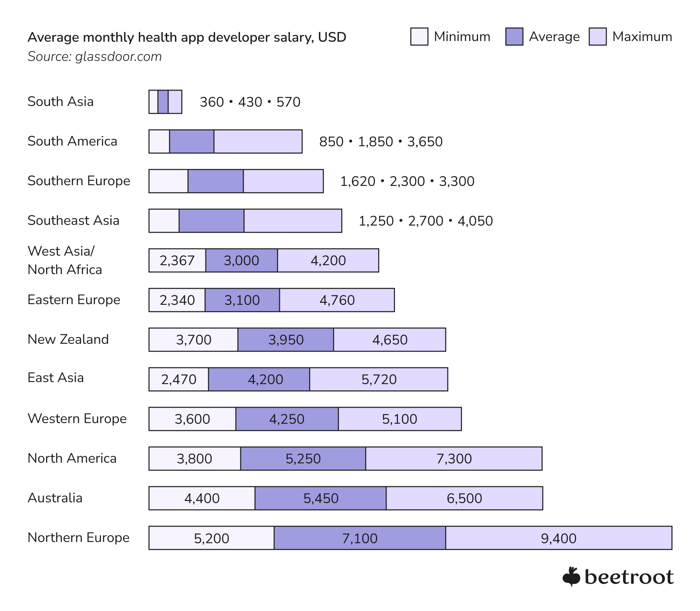Click the East Asia 2,470 minimum segment
Screen dimensions: 700x611
178,379
